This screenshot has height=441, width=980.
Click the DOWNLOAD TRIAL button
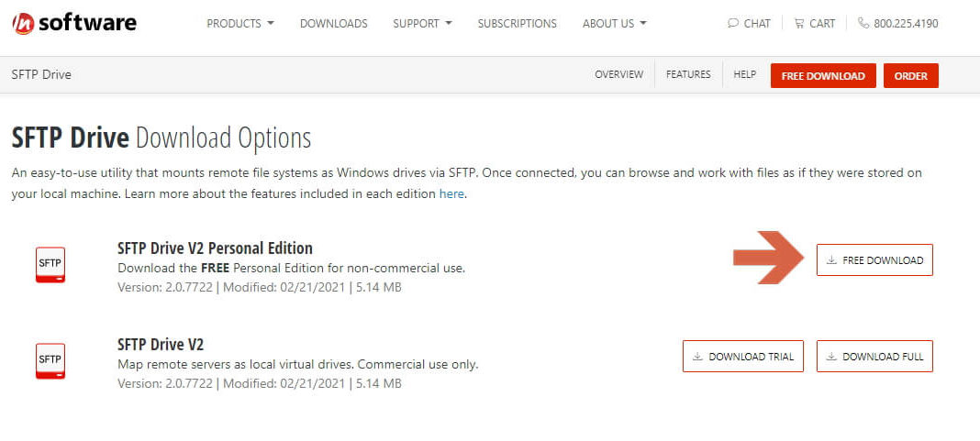[743, 356]
